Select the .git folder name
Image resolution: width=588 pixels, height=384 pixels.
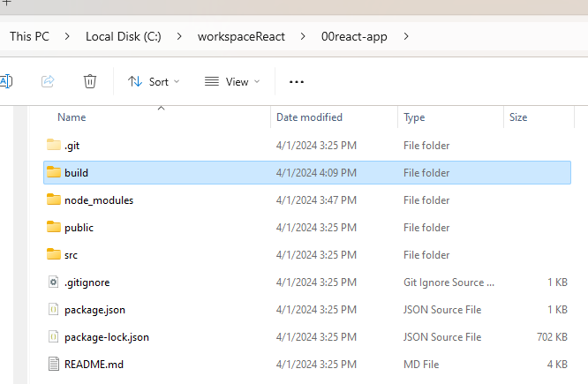(72, 146)
